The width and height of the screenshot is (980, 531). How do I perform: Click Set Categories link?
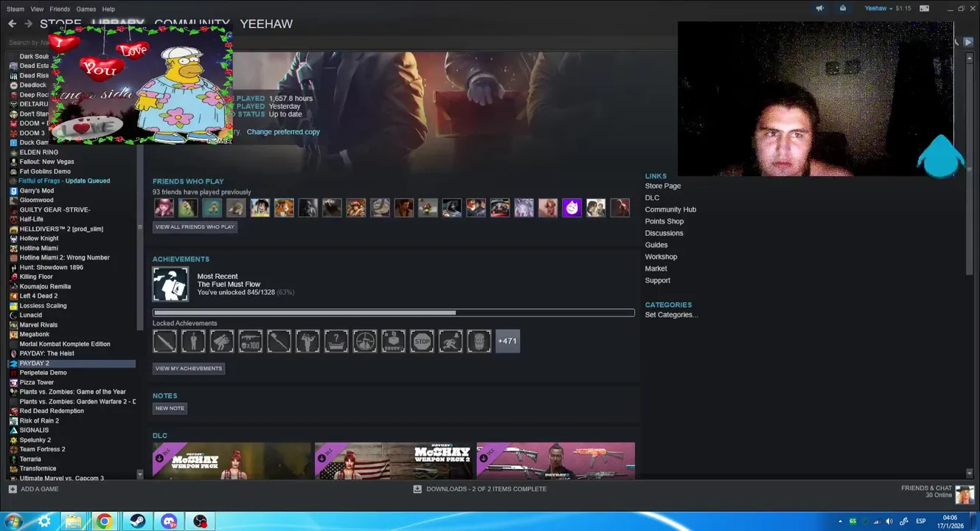pyautogui.click(x=671, y=315)
